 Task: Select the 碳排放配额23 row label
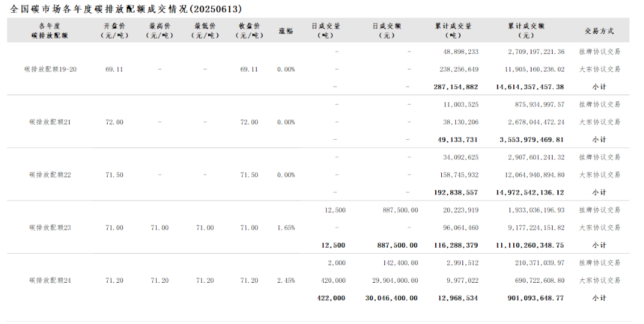tap(50, 228)
